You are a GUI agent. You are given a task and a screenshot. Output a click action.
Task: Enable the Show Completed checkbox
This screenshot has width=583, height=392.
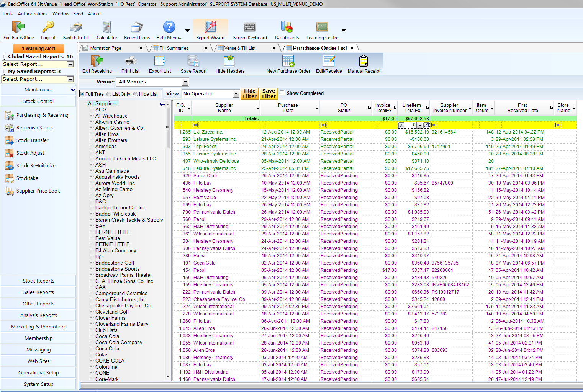[282, 93]
